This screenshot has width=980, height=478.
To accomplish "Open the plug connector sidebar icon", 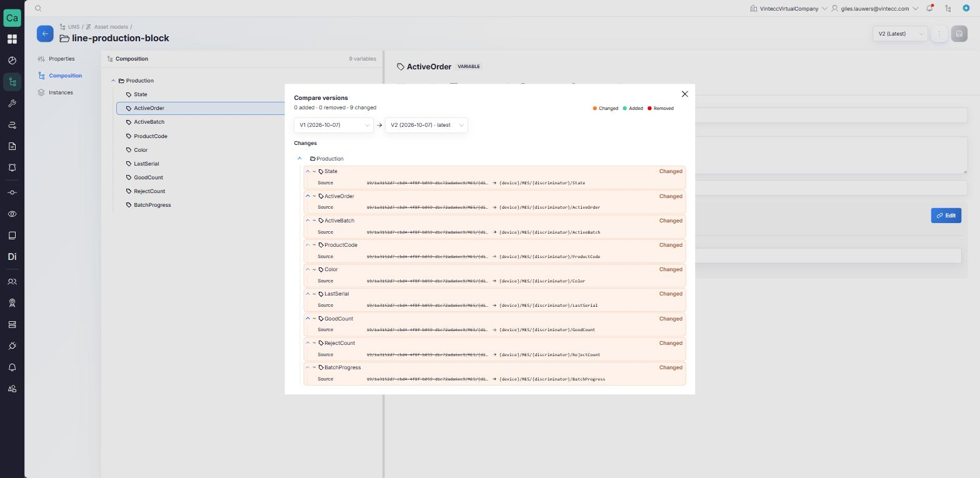I will point(12,346).
